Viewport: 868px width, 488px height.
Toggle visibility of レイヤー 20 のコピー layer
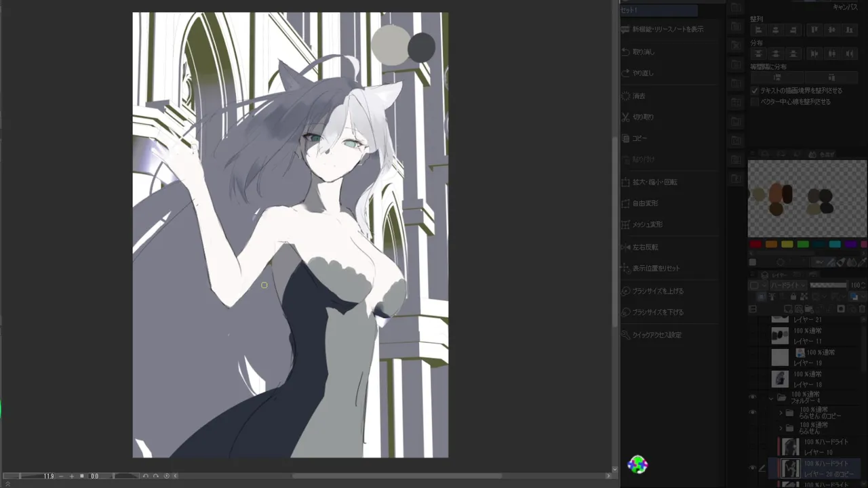click(752, 468)
